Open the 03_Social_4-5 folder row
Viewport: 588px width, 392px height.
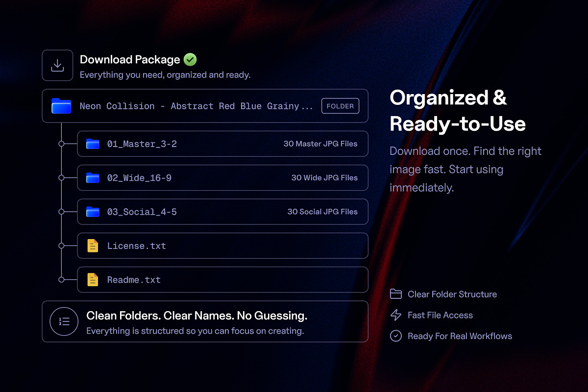click(x=222, y=212)
